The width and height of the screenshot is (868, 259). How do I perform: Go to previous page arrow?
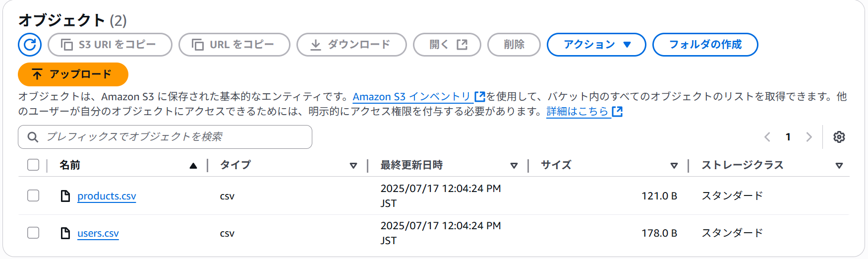pos(767,137)
